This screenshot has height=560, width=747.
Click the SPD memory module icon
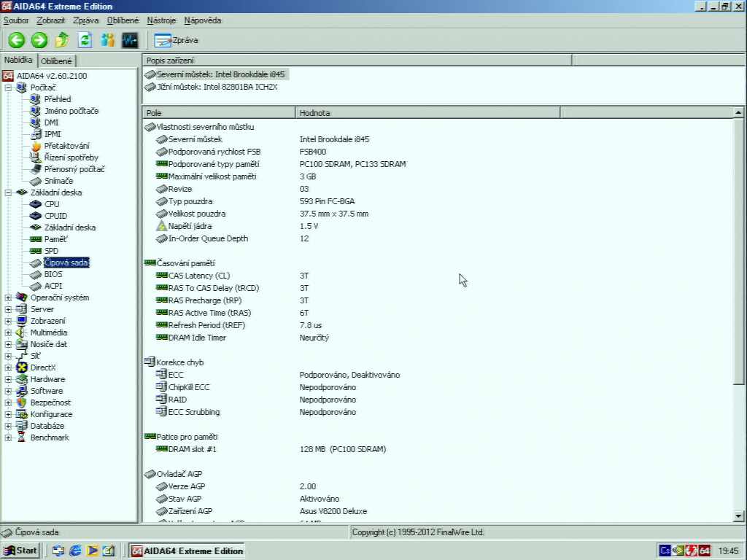[36, 251]
